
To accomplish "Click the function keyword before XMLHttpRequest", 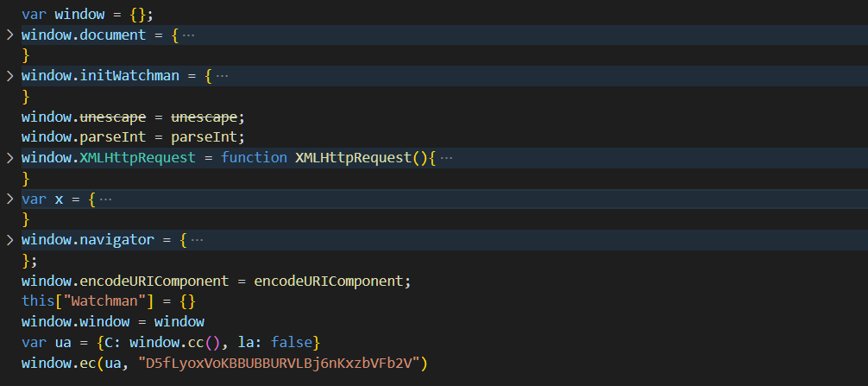I will click(x=254, y=158).
